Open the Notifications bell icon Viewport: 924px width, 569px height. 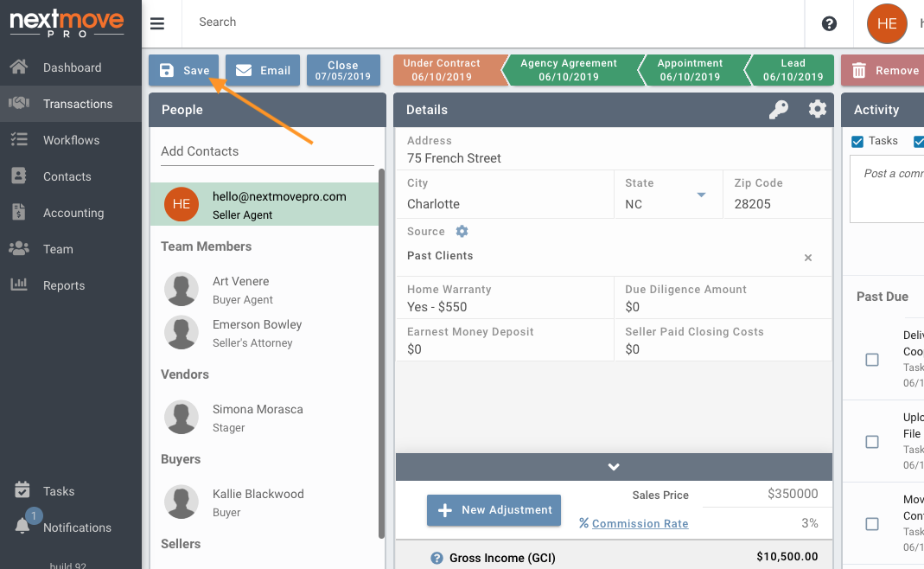(x=22, y=526)
